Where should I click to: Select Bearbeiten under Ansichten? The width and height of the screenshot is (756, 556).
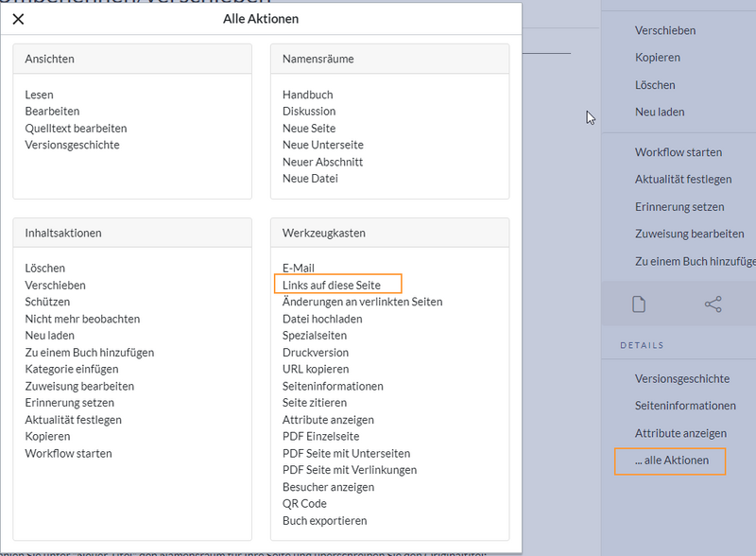click(52, 111)
